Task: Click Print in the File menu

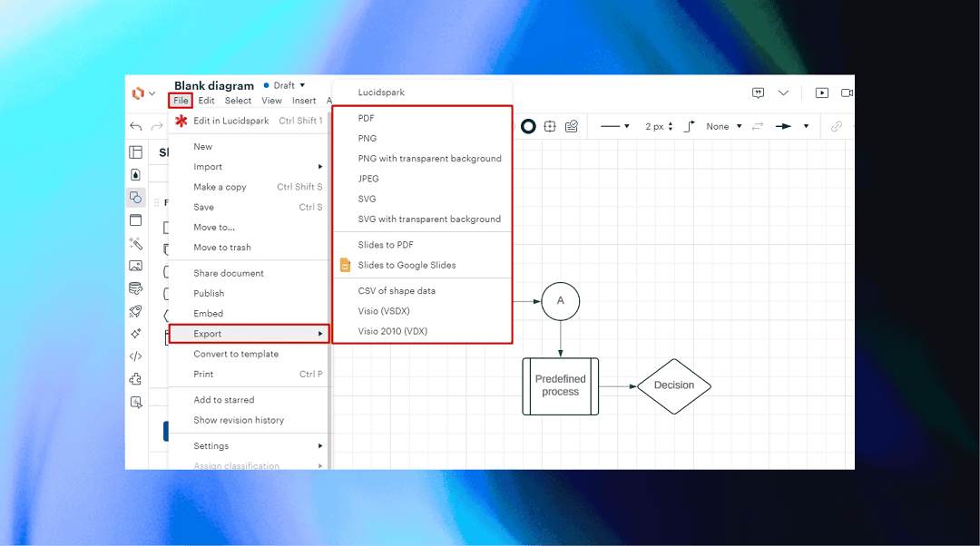Action: pyautogui.click(x=250, y=375)
